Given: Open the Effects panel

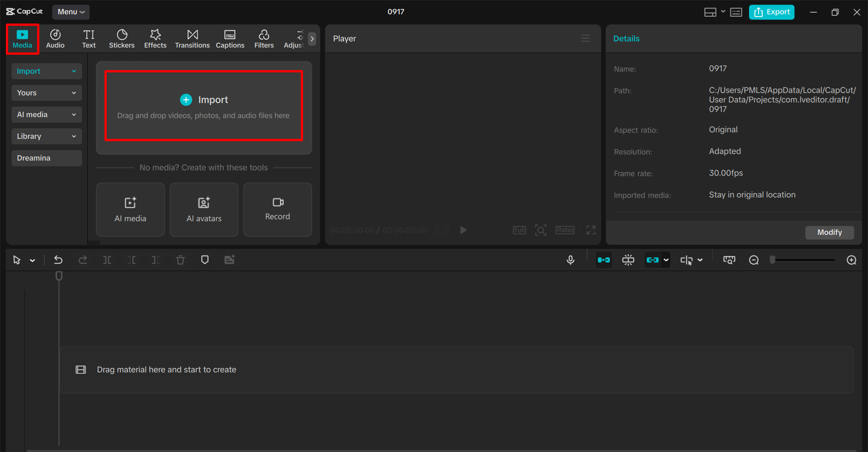Looking at the screenshot, I should [155, 38].
